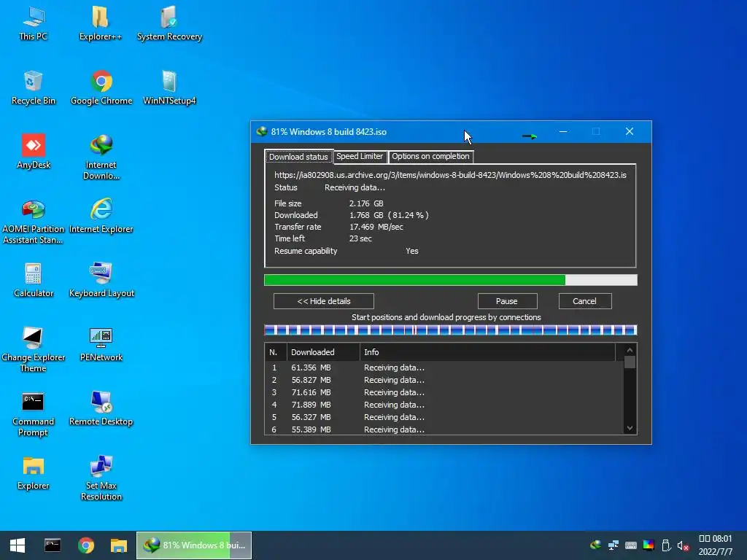Select the Calculator desktop icon

pos(34,281)
